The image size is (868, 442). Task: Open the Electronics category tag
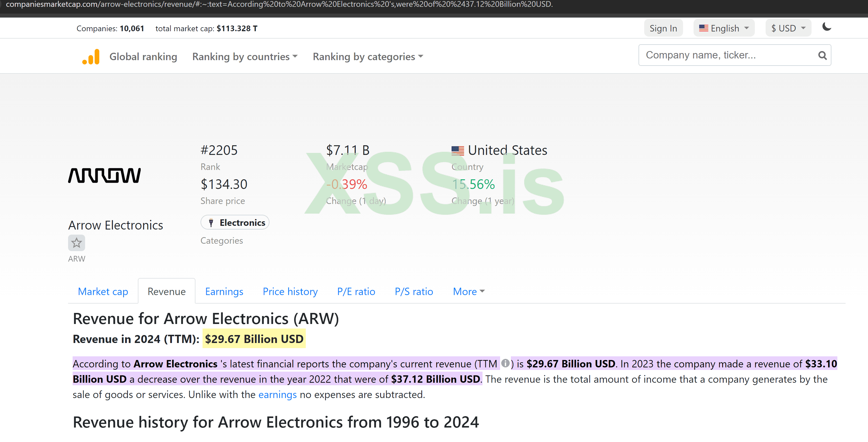point(235,223)
